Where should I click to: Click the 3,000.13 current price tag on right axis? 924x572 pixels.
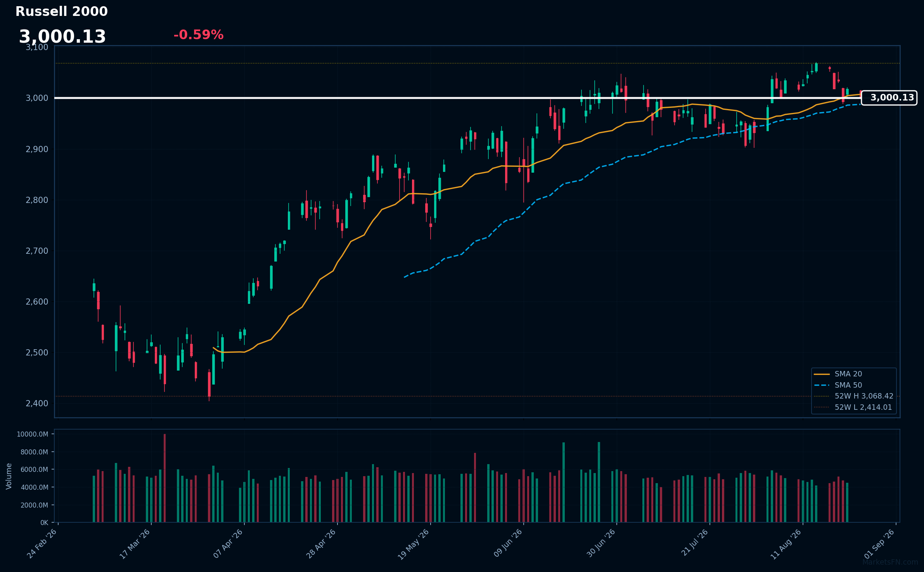(889, 98)
